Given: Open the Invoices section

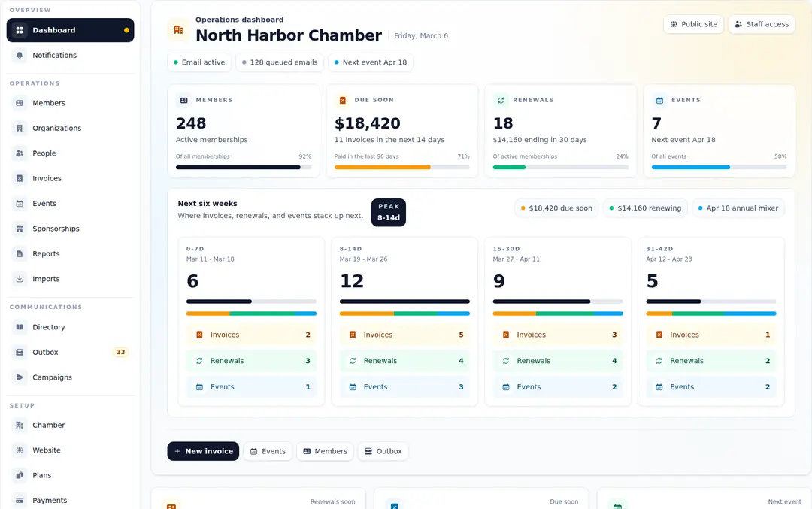Looking at the screenshot, I should (46, 178).
